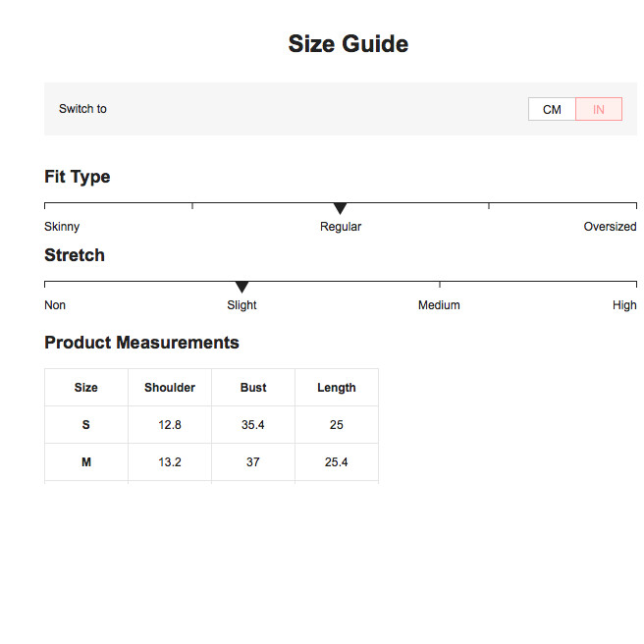Click the Slight stretch marker triangle

click(x=241, y=287)
